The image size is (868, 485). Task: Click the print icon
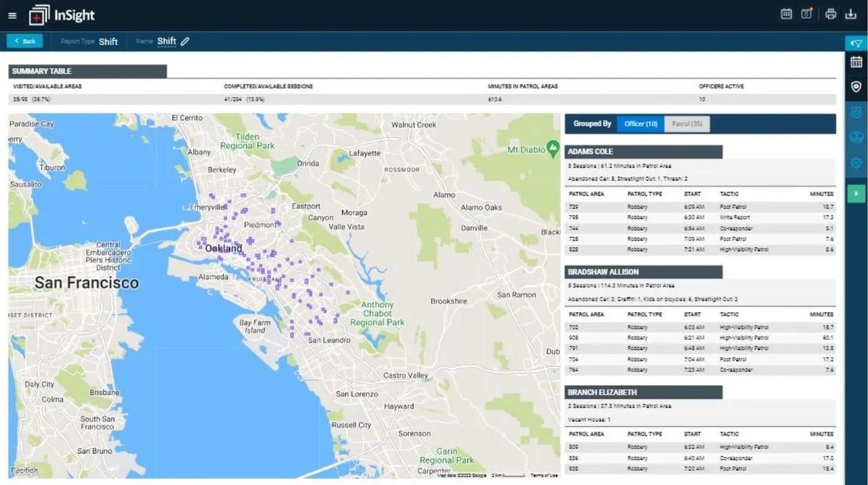pyautogui.click(x=830, y=14)
